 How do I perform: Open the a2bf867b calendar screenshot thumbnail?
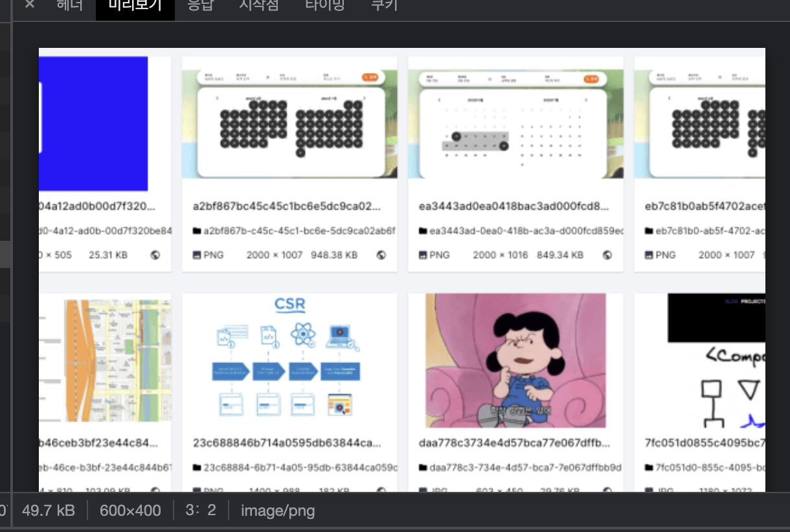click(x=289, y=124)
